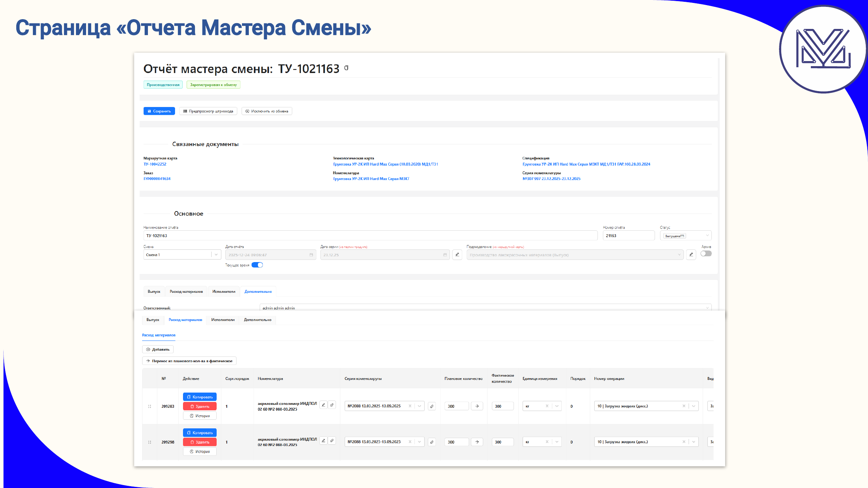This screenshot has height=488, width=868.
Task: Open the Смена dropdown
Action: pos(216,255)
